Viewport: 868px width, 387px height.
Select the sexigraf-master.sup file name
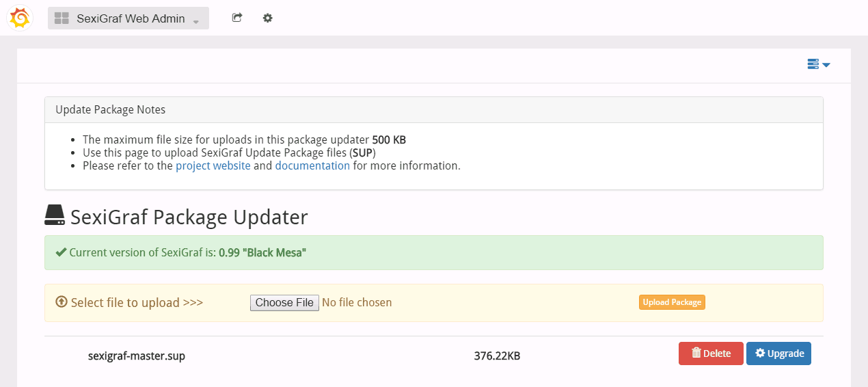(x=137, y=356)
